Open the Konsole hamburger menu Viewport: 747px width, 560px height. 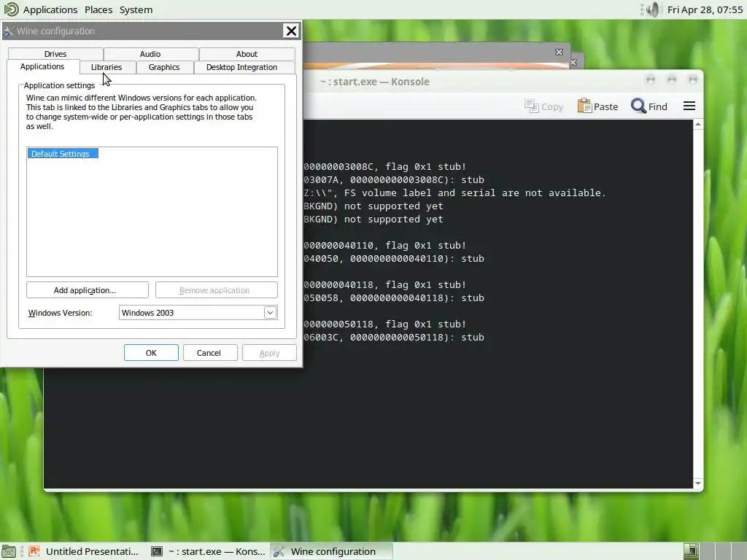pyautogui.click(x=689, y=106)
